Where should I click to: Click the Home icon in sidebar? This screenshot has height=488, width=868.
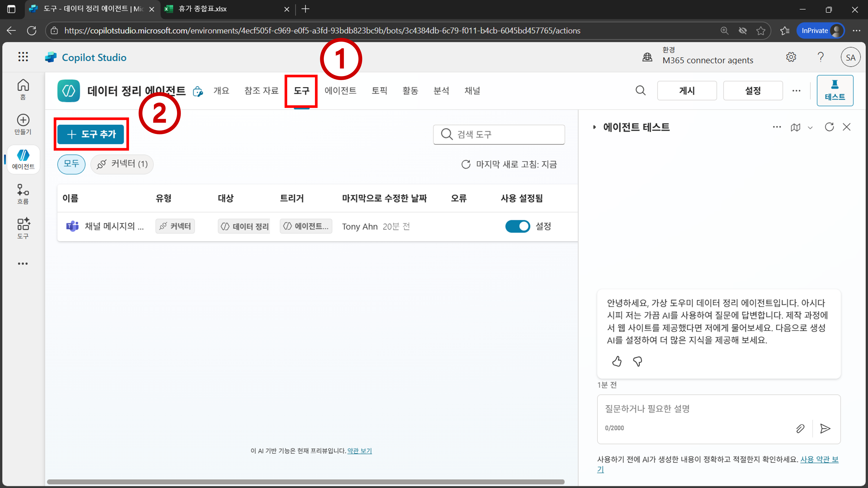(23, 89)
